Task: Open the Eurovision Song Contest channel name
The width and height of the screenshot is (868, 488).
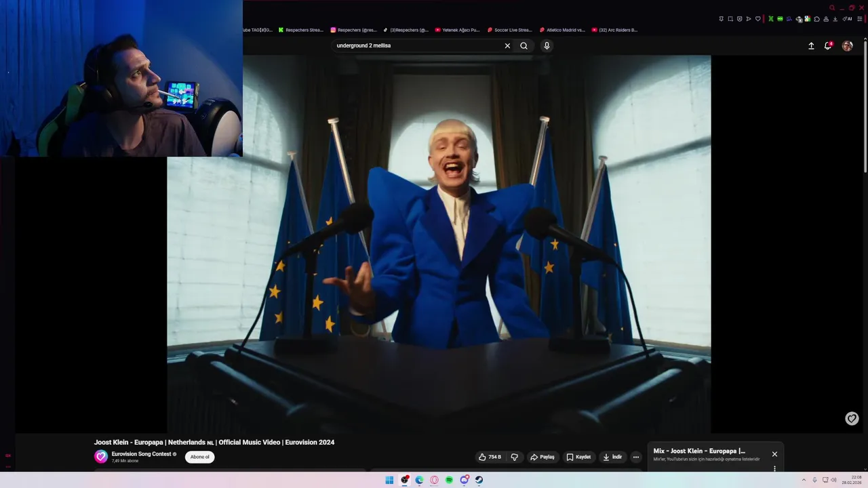Action: (141, 454)
